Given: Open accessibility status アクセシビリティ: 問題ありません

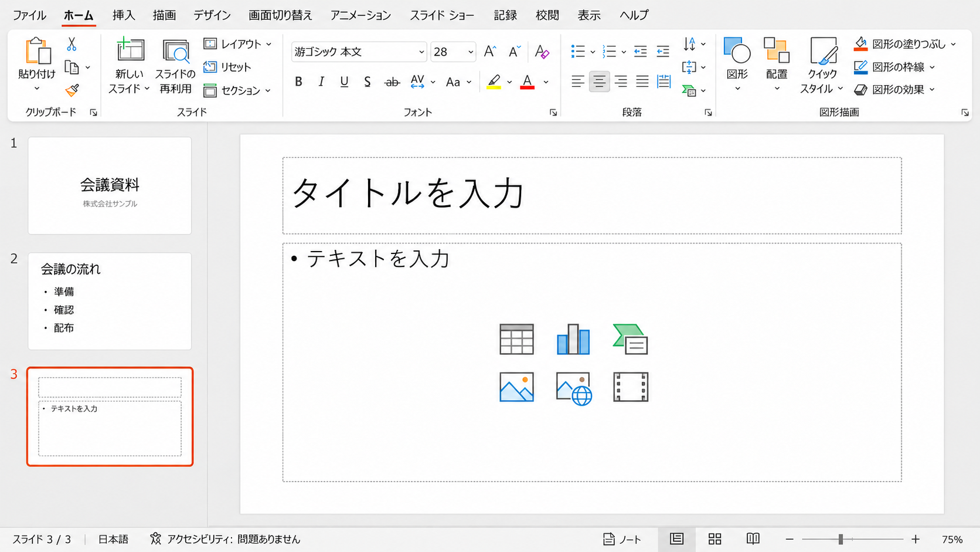Looking at the screenshot, I should pyautogui.click(x=225, y=539).
